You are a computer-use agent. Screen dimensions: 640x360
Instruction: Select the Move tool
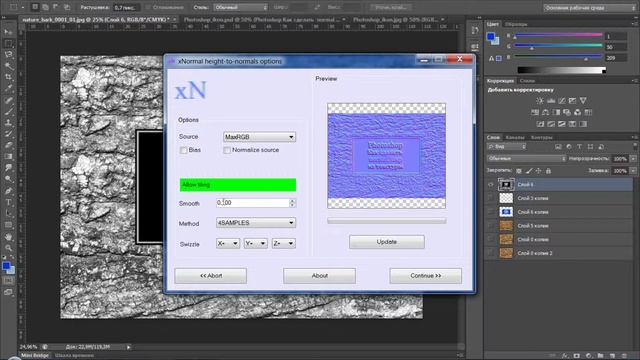tap(8, 32)
